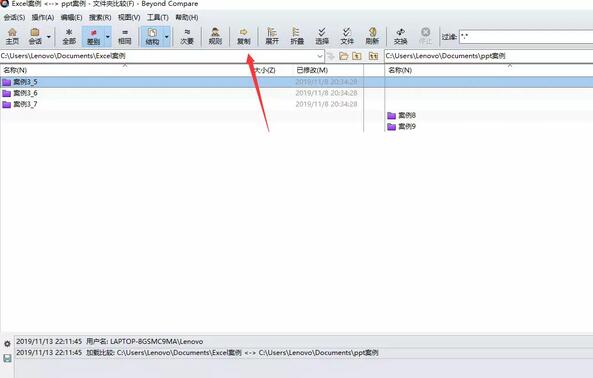Go to the Home (主页) view

(x=12, y=36)
